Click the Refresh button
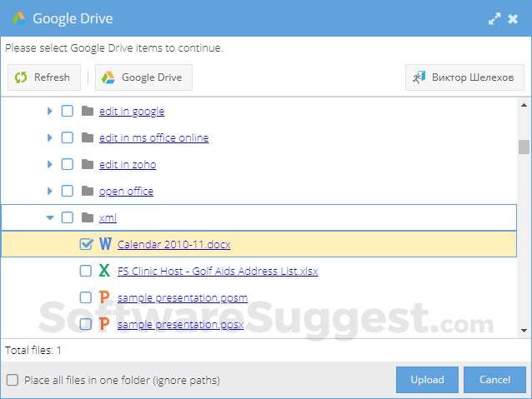This screenshot has width=532, height=399. 44,77
